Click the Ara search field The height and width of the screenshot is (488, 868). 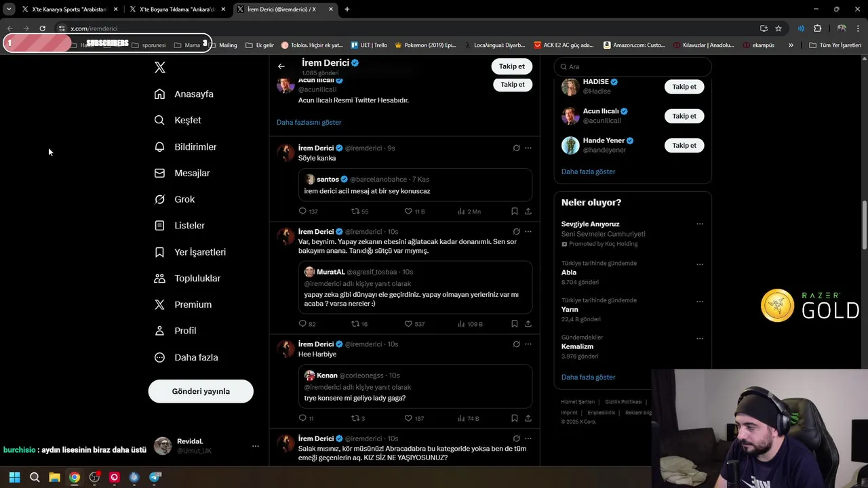pyautogui.click(x=633, y=66)
